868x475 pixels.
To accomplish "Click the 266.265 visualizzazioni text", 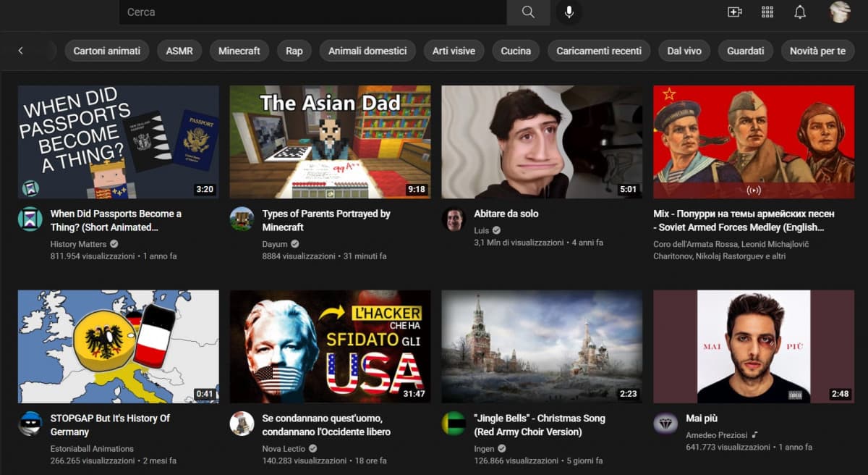I will coord(93,461).
